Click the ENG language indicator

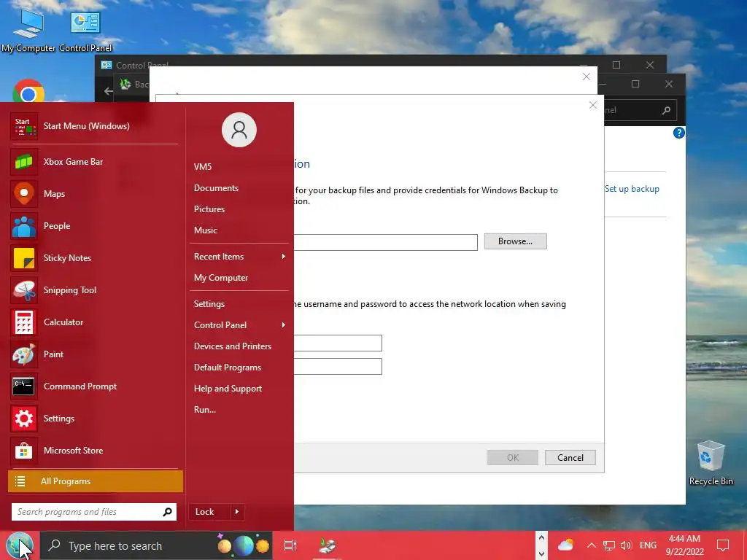(x=648, y=545)
